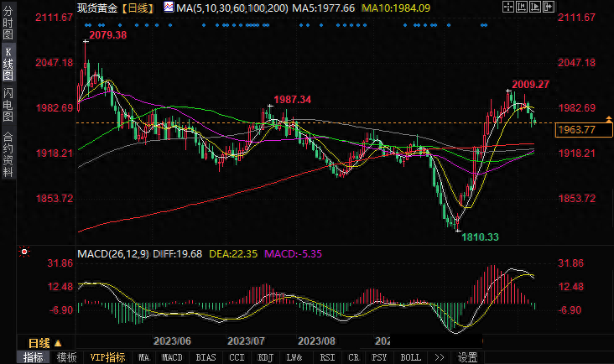Select the RSI indicator
Image resolution: width=614 pixels, height=364 pixels.
tap(327, 357)
